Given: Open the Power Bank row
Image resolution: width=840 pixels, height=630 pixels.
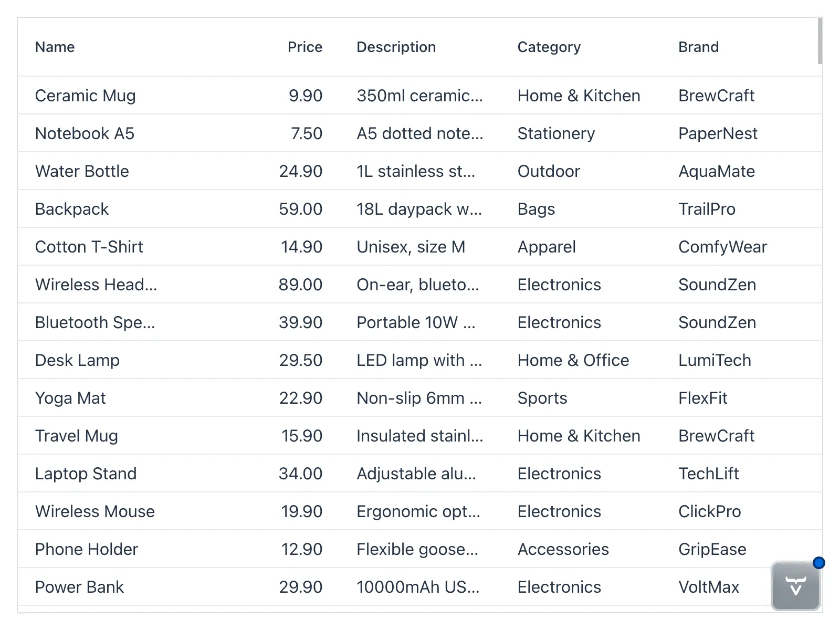Looking at the screenshot, I should pos(79,587).
